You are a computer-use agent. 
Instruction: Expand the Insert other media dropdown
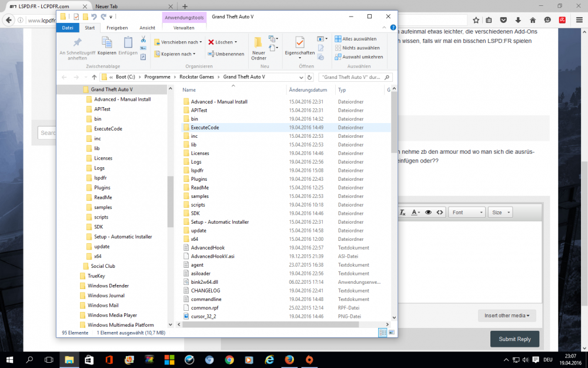coord(506,316)
